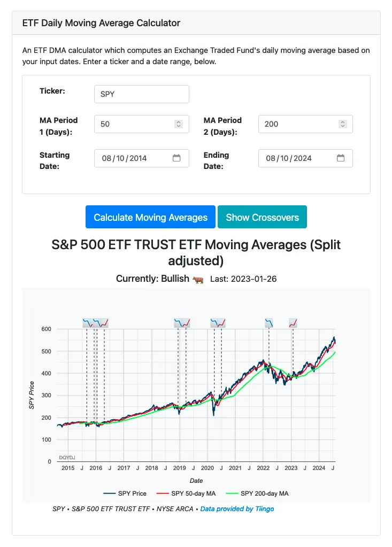Click the 2020 crossover marker icon
Image resolution: width=392 pixels, height=547 pixels.
coord(218,321)
